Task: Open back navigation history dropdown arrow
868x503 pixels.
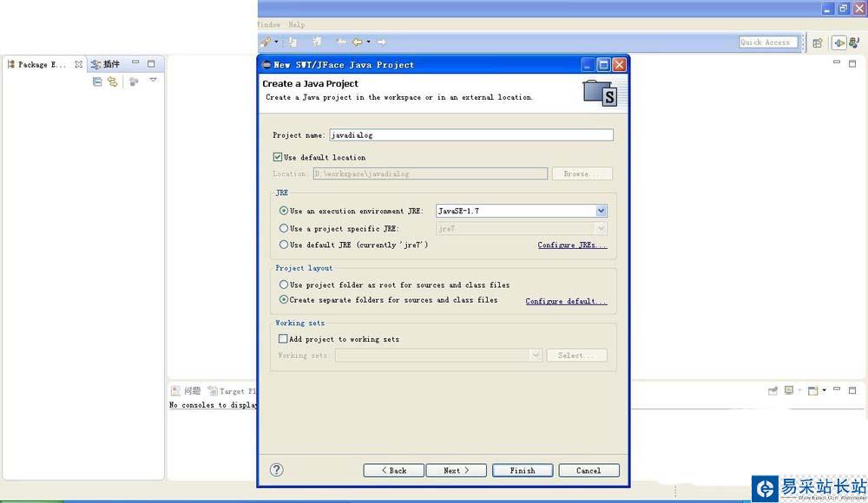Action: click(x=368, y=42)
